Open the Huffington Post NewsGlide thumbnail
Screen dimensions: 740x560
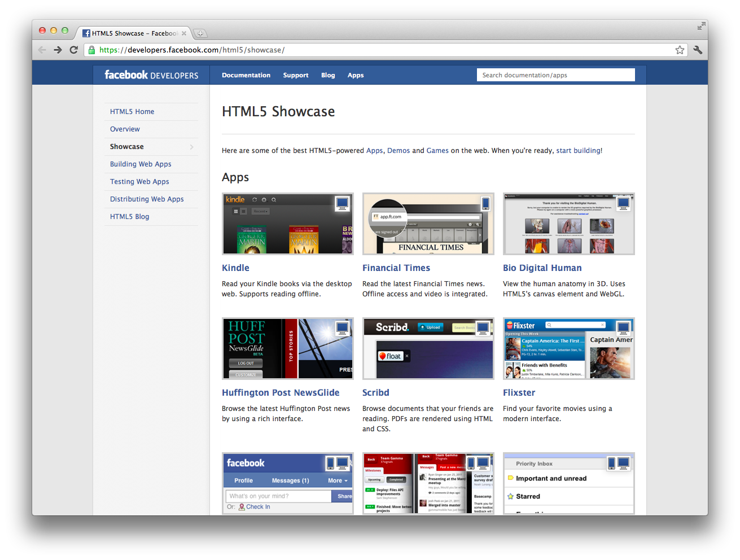tap(287, 348)
